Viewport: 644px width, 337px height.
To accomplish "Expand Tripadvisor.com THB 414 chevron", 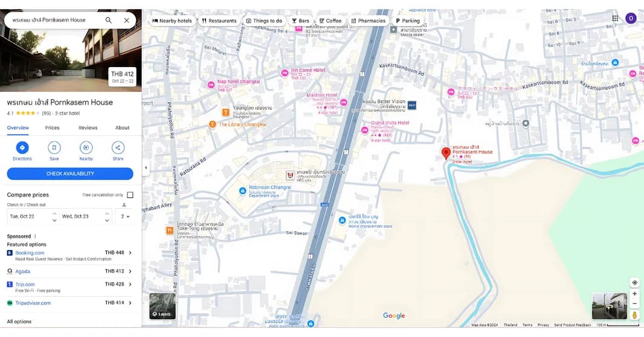I will point(130,303).
